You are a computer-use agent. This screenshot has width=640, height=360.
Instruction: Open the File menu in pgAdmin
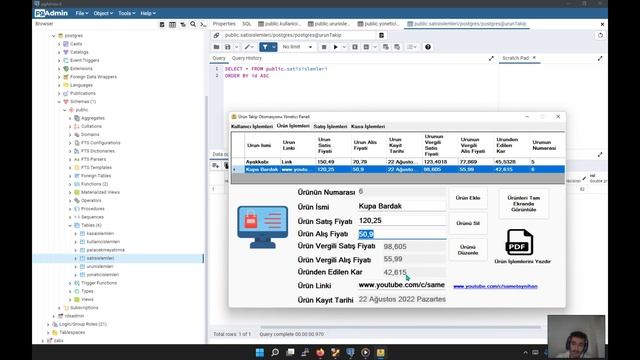pyautogui.click(x=82, y=13)
